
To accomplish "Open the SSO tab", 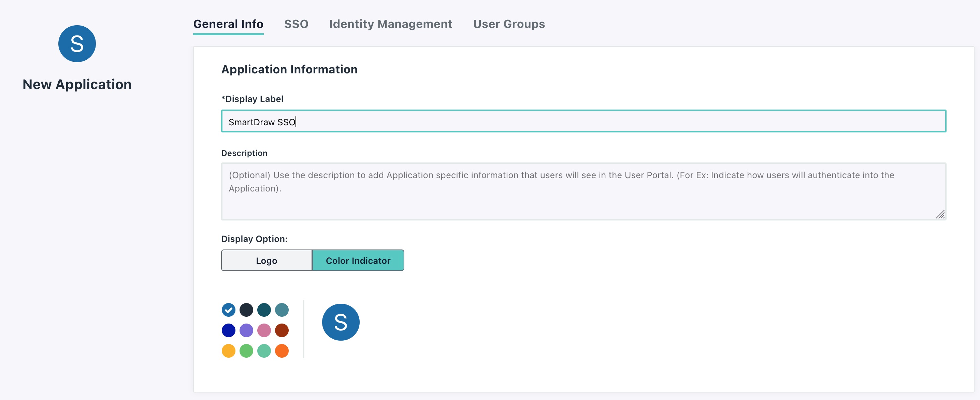I will (x=296, y=24).
